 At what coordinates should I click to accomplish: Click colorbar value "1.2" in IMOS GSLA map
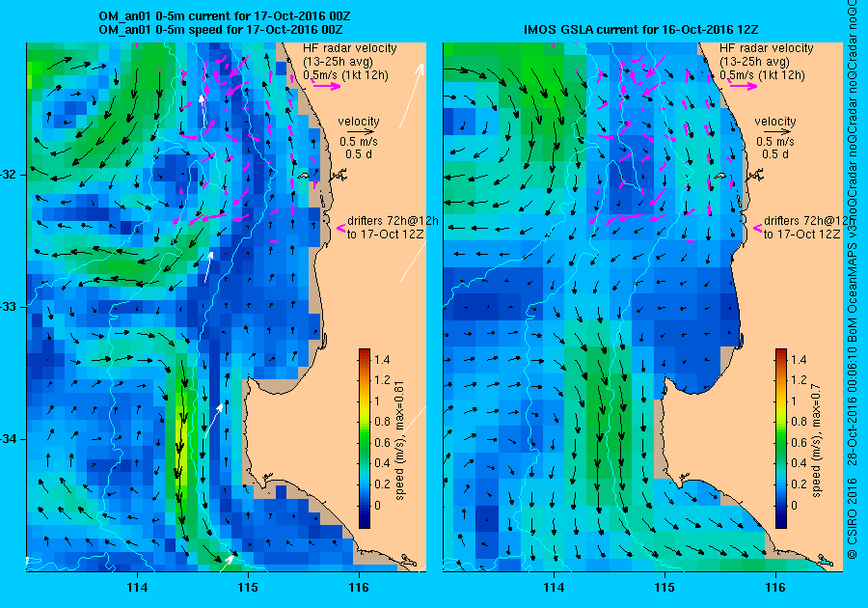pos(799,380)
